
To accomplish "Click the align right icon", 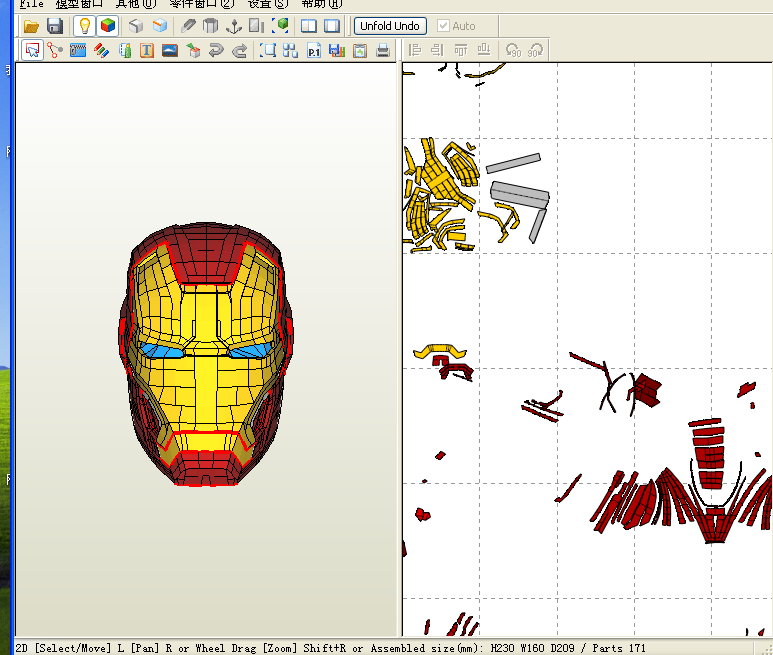I will click(x=438, y=50).
